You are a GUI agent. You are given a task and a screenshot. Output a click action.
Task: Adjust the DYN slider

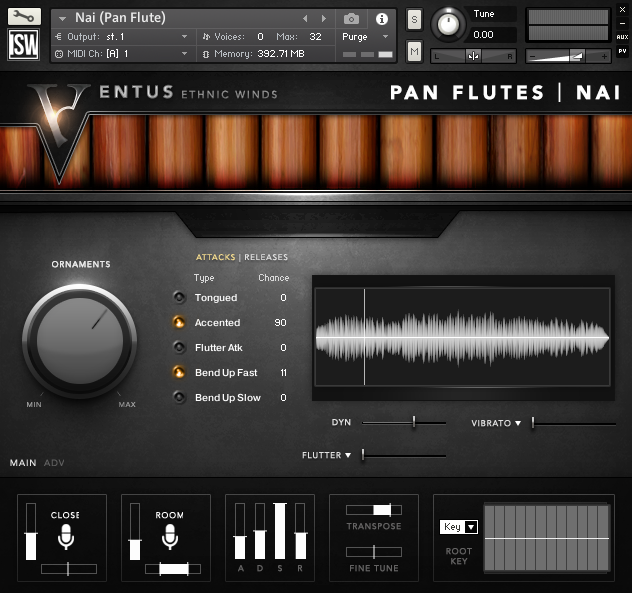point(404,422)
